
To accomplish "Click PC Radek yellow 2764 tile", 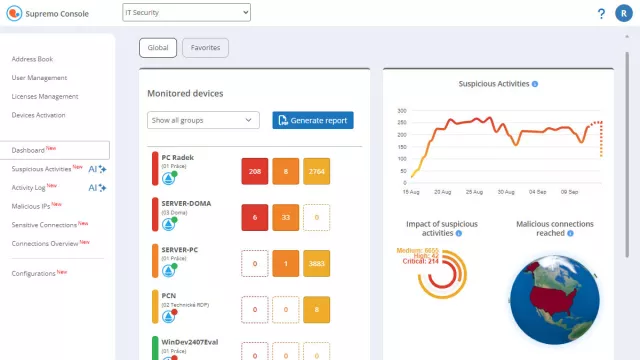I will pyautogui.click(x=316, y=171).
